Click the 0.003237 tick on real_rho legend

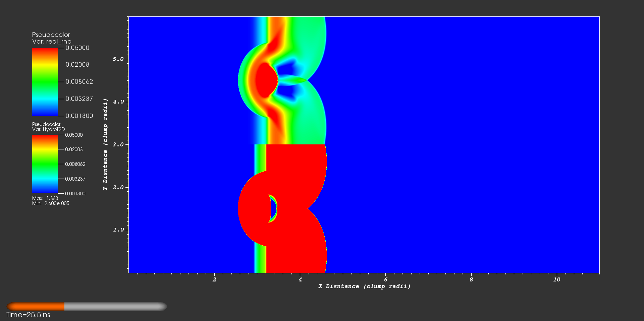pyautogui.click(x=79, y=99)
